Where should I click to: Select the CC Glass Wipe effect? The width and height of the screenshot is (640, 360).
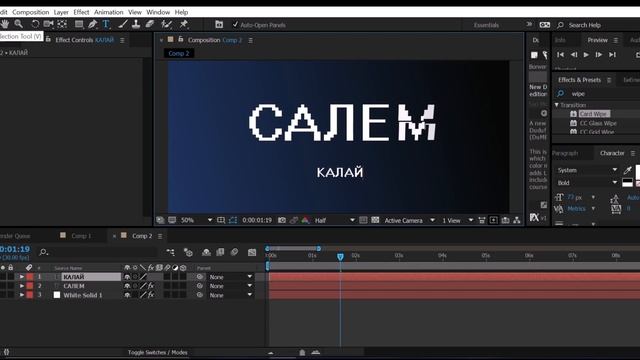598,123
